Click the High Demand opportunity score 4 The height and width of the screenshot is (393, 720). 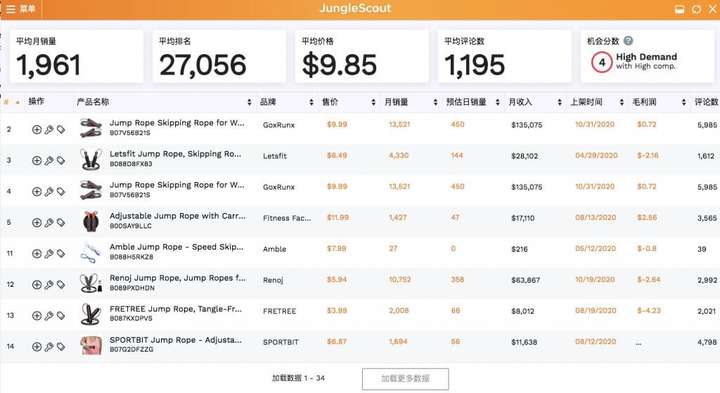pyautogui.click(x=602, y=62)
